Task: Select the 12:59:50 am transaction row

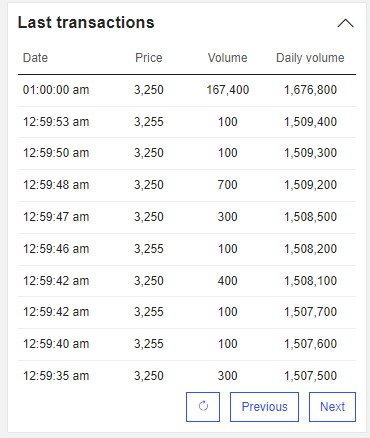Action: [187, 153]
